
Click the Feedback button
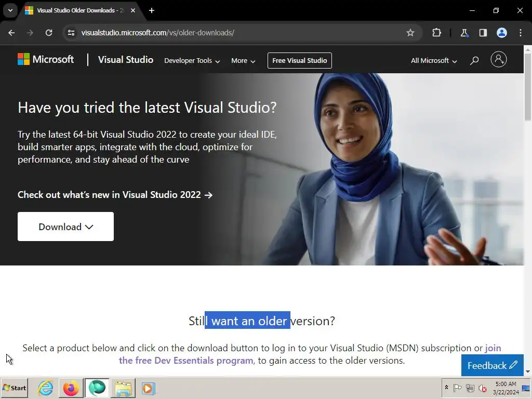(493, 365)
